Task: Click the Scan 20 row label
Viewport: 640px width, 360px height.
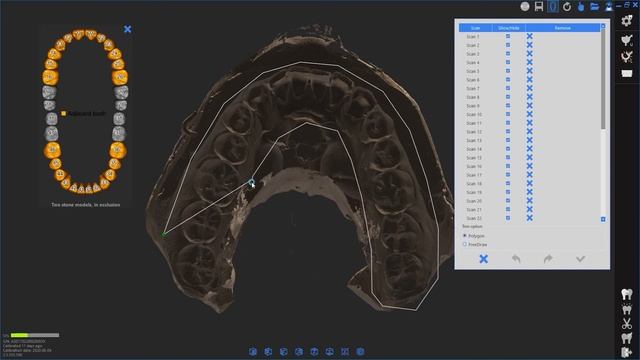Action: 474,201
